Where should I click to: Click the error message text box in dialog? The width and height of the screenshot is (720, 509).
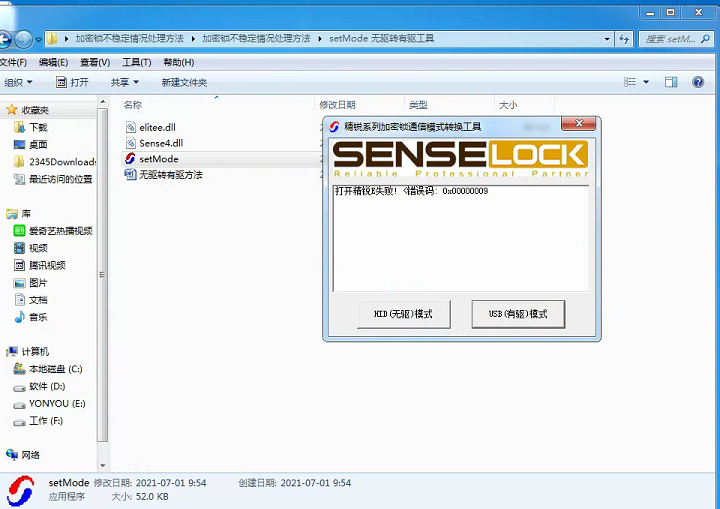click(x=461, y=238)
